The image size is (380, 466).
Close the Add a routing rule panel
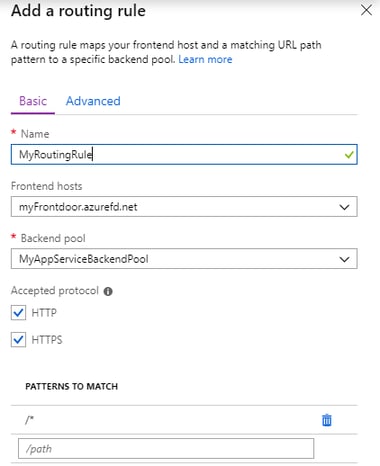point(366,10)
